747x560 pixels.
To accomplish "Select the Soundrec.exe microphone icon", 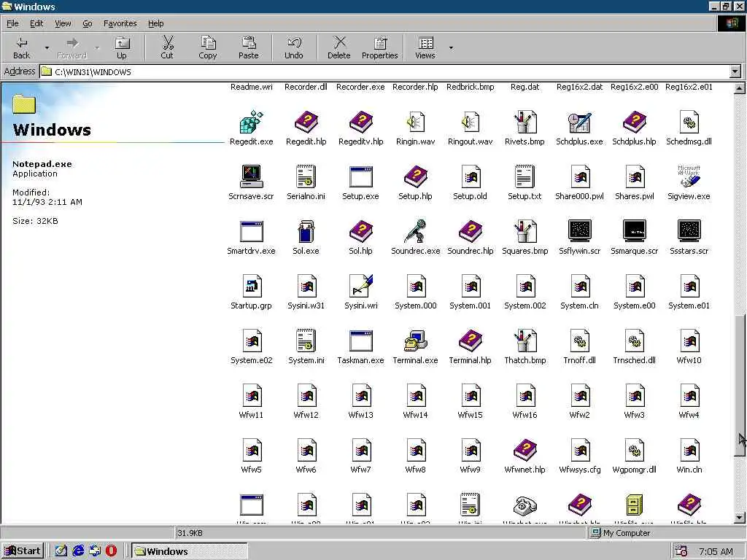I will 415,232.
